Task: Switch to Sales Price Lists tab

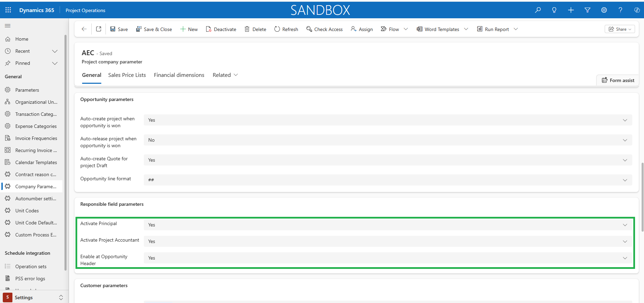Action: [x=127, y=75]
